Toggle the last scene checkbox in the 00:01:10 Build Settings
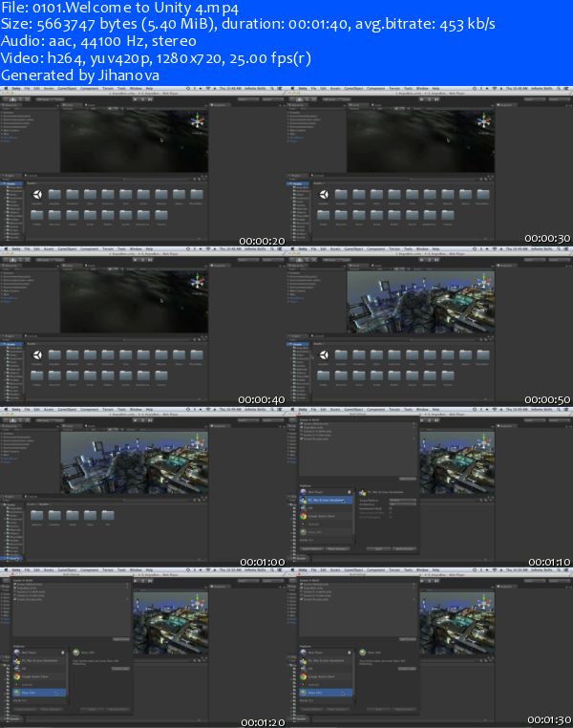573x728 pixels. [x=302, y=439]
